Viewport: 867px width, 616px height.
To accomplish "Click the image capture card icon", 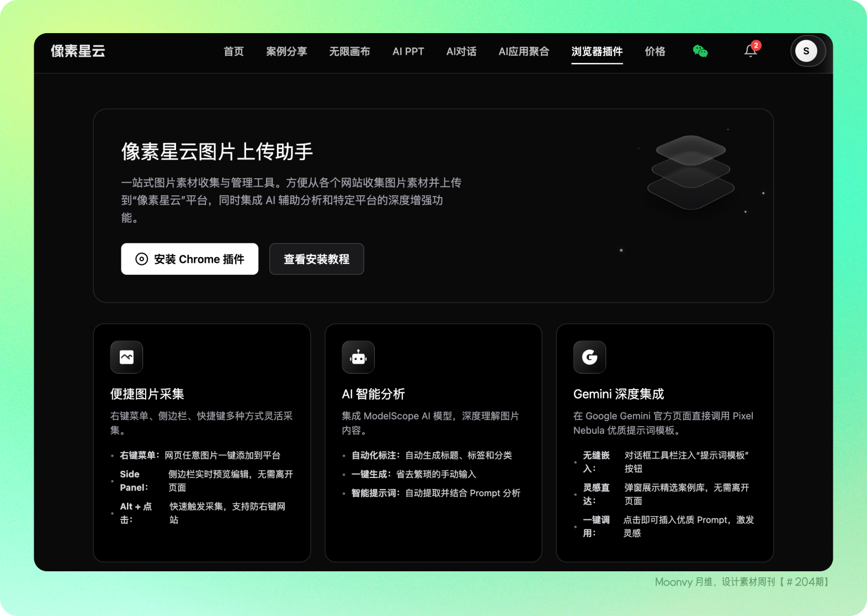I will [x=126, y=357].
